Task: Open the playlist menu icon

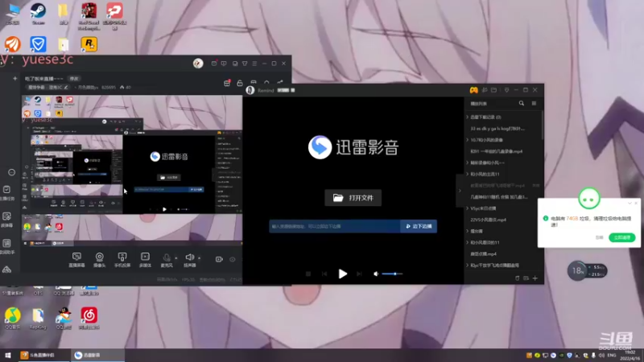Action: (x=534, y=104)
